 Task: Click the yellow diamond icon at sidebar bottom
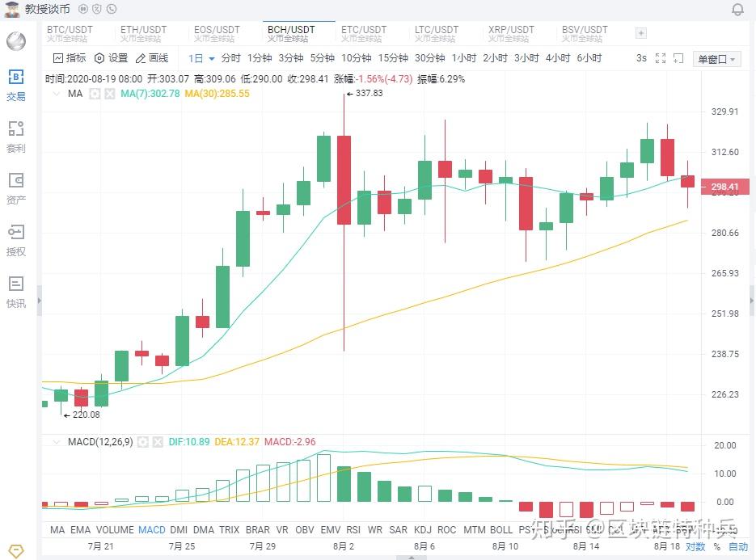click(16, 550)
